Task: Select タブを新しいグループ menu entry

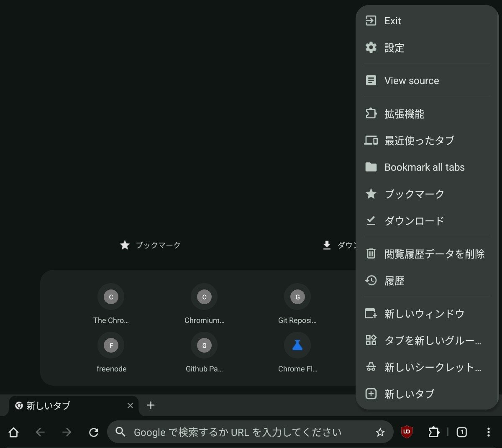Action: point(427,340)
